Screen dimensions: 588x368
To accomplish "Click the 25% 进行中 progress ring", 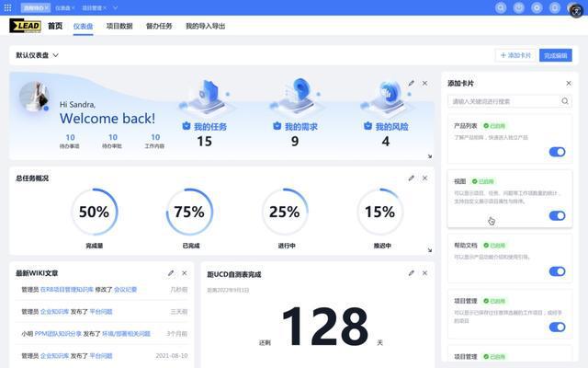I will [285, 212].
